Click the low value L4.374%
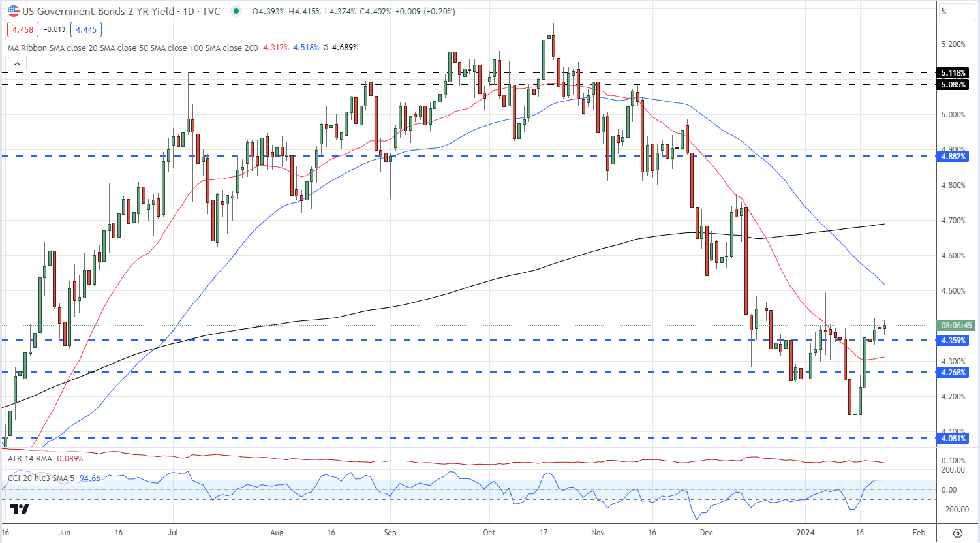980x543 pixels. click(x=340, y=12)
